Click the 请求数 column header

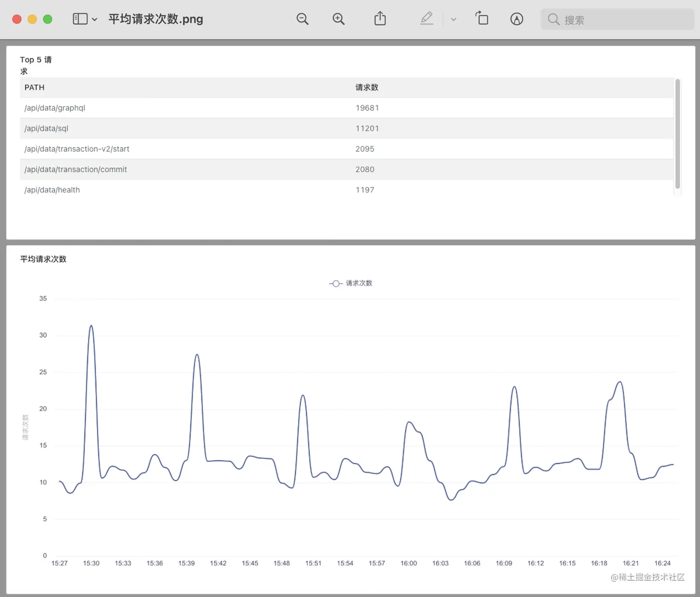coord(367,87)
